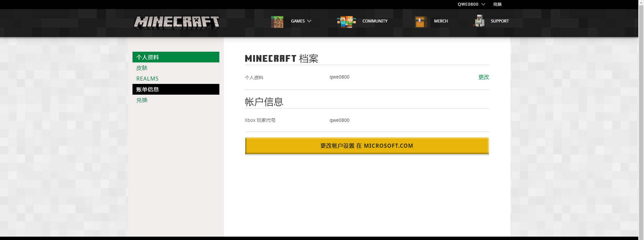Open REALMS in the sidebar
Viewport: 644px width, 240px height.
147,79
